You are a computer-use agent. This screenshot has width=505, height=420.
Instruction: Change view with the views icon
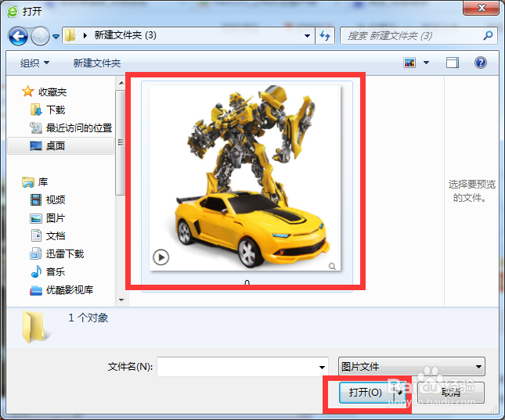409,63
